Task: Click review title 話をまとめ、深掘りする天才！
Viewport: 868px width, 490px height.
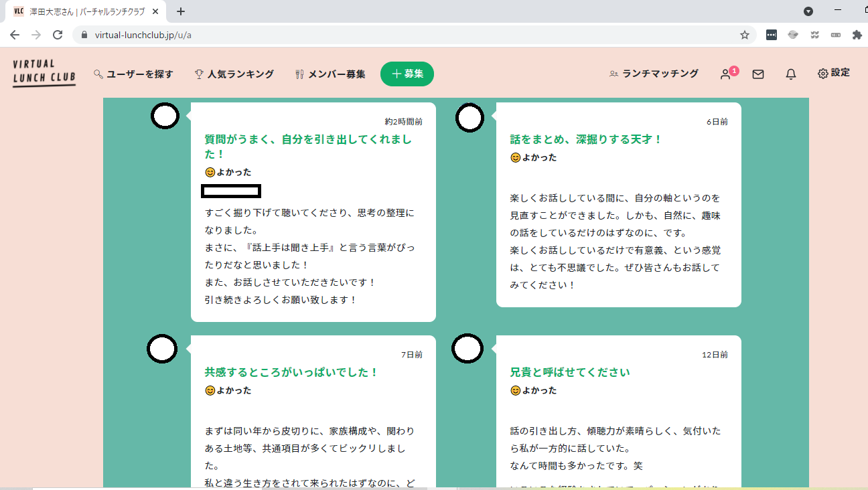Action: pyautogui.click(x=586, y=139)
